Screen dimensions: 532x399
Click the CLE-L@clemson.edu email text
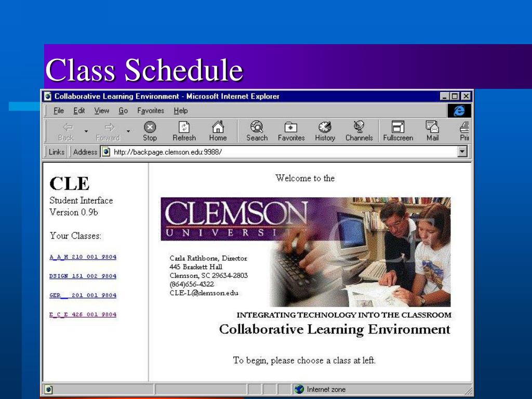click(204, 293)
